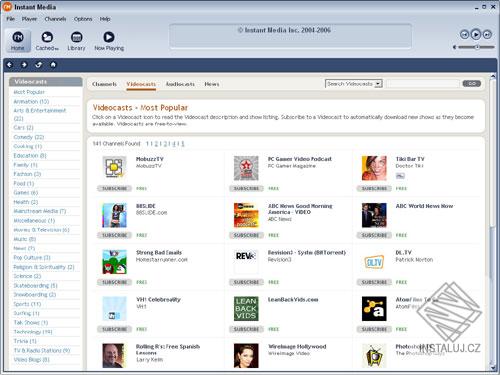This screenshot has height=375, width=500.
Task: Open the Revision3 Systm thumbnail
Action: [x=246, y=262]
